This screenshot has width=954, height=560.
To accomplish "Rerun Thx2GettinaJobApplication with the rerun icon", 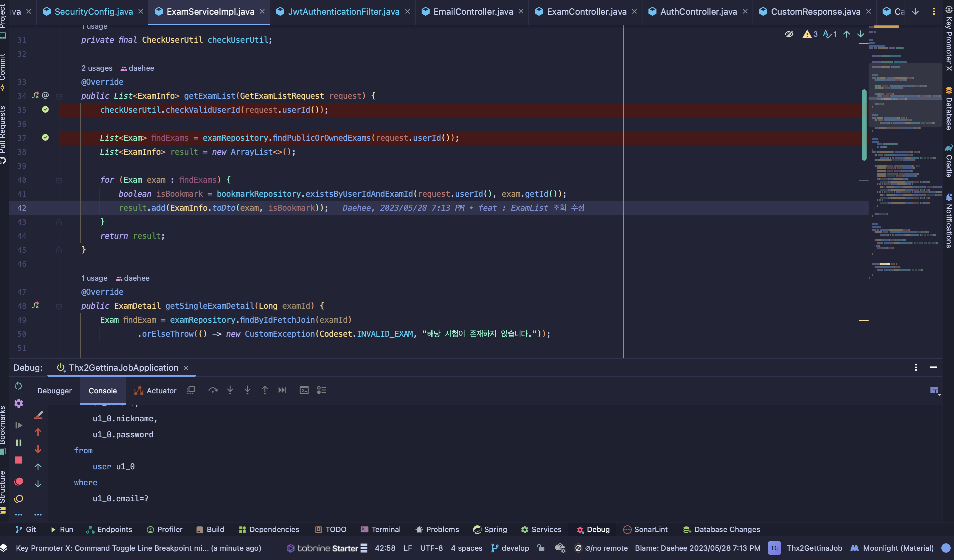I will click(18, 386).
